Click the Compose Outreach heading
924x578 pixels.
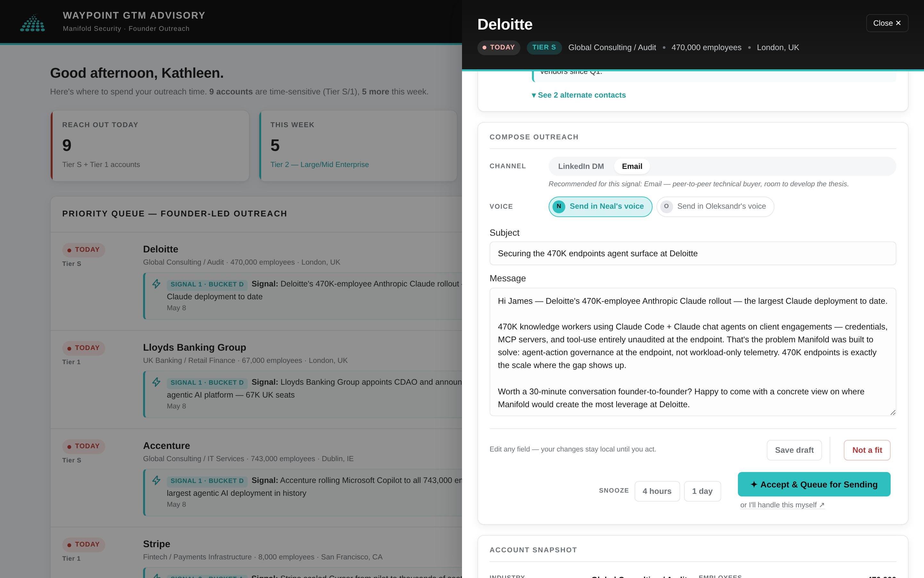coord(534,137)
